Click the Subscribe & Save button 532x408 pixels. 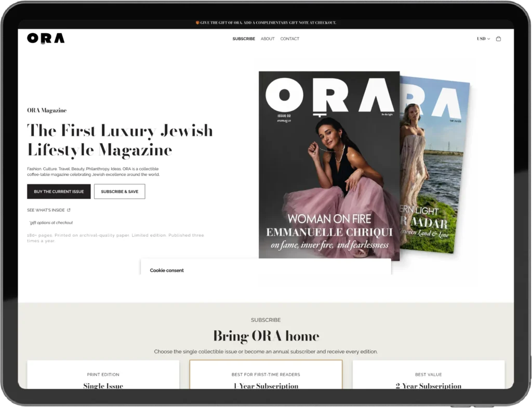[119, 192]
